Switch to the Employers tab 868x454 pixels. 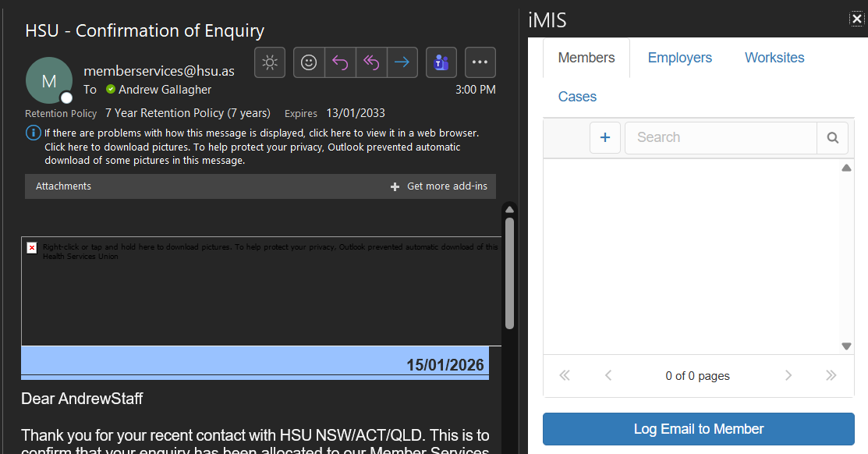pyautogui.click(x=679, y=58)
